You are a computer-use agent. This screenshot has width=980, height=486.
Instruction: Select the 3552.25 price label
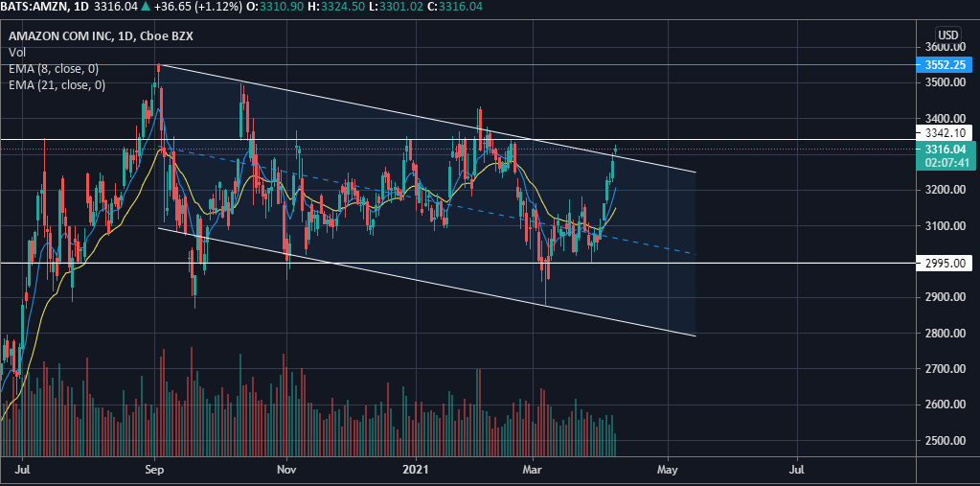coord(945,64)
